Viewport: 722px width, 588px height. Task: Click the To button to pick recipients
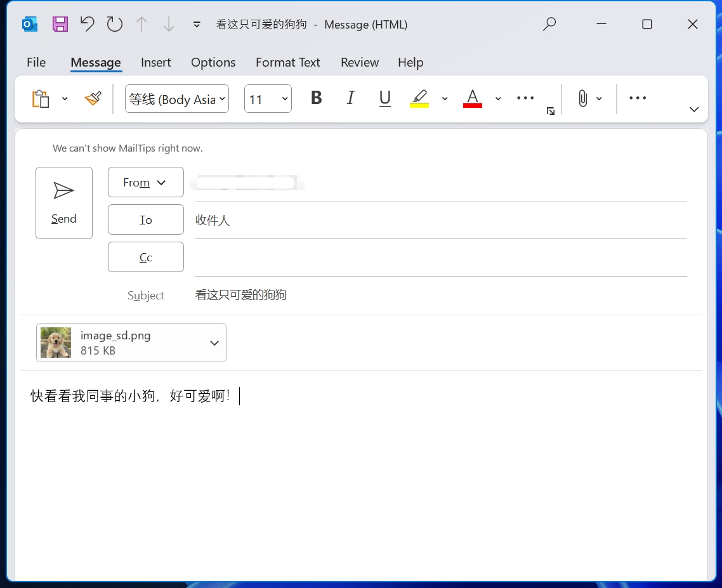pyautogui.click(x=146, y=219)
